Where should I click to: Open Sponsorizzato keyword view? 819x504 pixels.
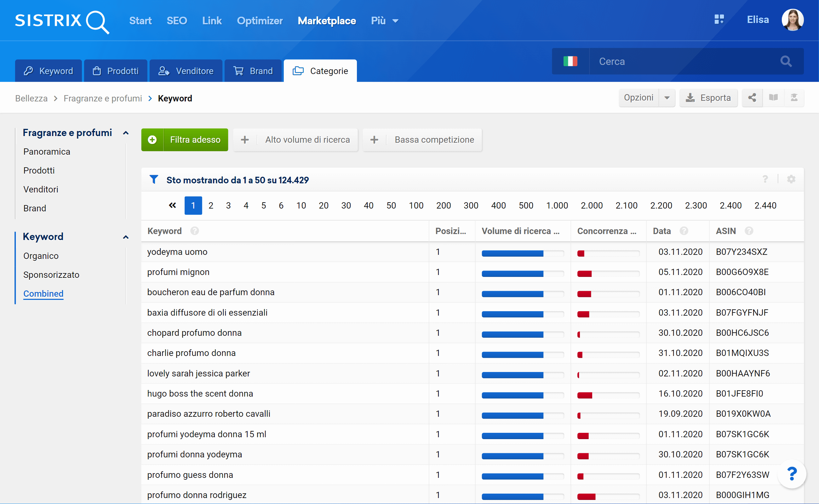(x=51, y=275)
